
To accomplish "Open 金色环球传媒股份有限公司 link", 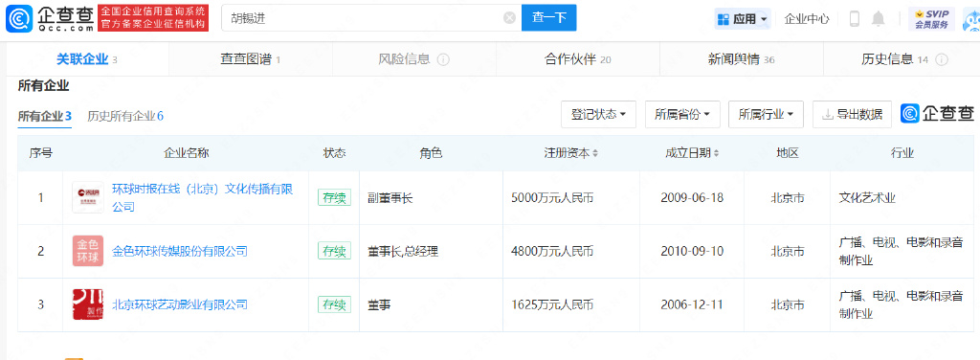I will tap(180, 251).
